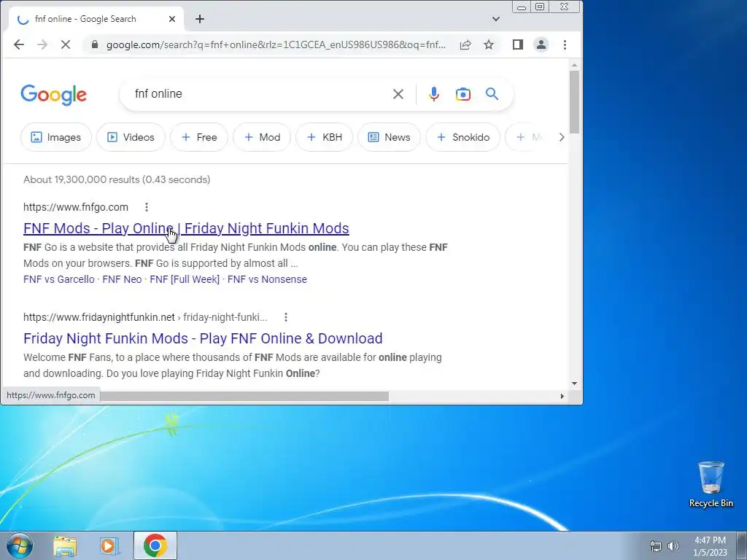Open the Chrome side panel icon
This screenshot has height=560, width=747.
(517, 44)
